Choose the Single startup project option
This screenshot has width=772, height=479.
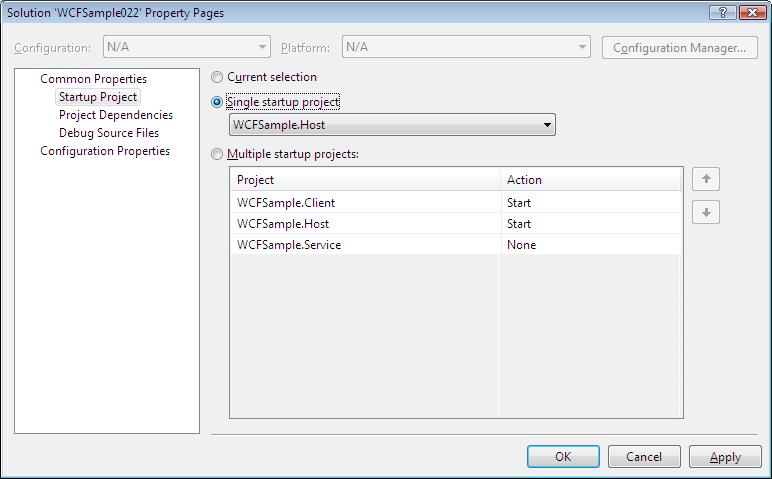217,102
